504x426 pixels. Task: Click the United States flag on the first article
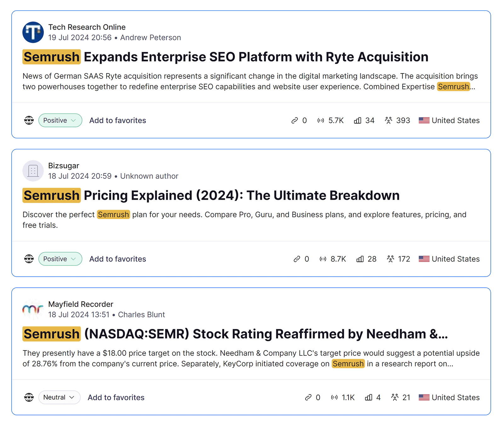click(424, 120)
